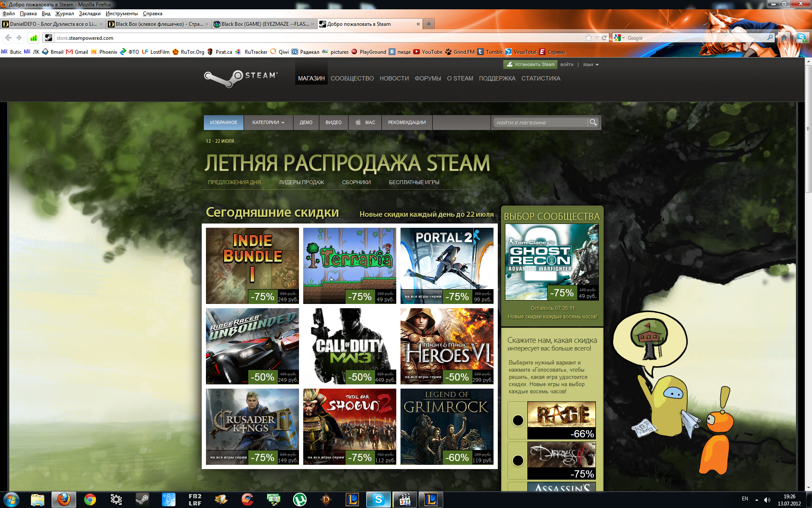Image resolution: width=812 pixels, height=508 pixels.
Task: Click the volume speaker icon in the tray
Action: (x=767, y=500)
